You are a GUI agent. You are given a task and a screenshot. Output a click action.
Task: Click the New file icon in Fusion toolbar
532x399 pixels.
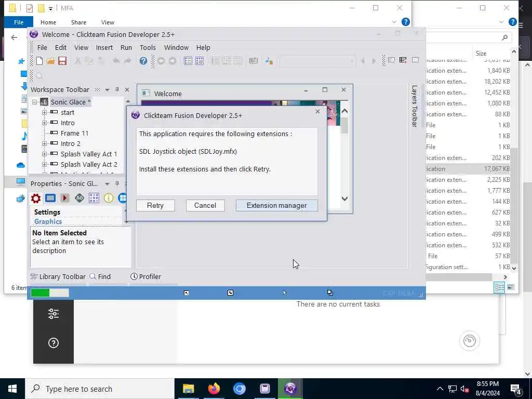(39, 61)
